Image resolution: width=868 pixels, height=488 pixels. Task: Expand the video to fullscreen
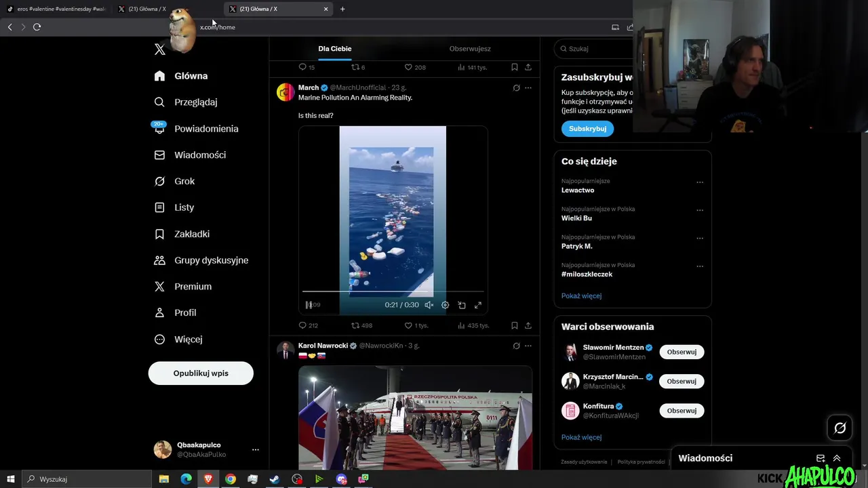[x=478, y=305]
